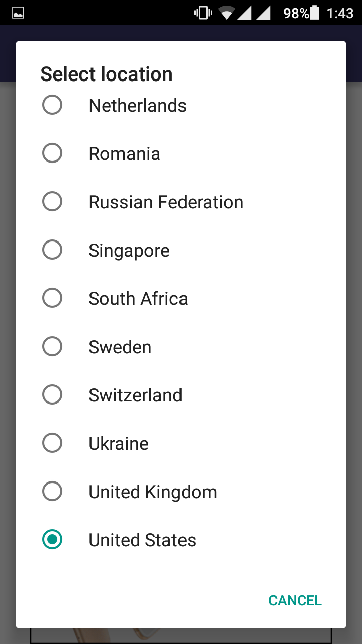Click the picture notification icon in status bar
This screenshot has height=644, width=362.
coord(18,13)
